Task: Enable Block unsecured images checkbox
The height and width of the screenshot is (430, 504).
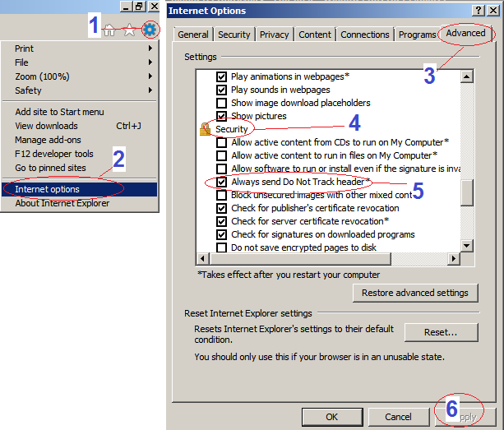Action: (x=221, y=196)
